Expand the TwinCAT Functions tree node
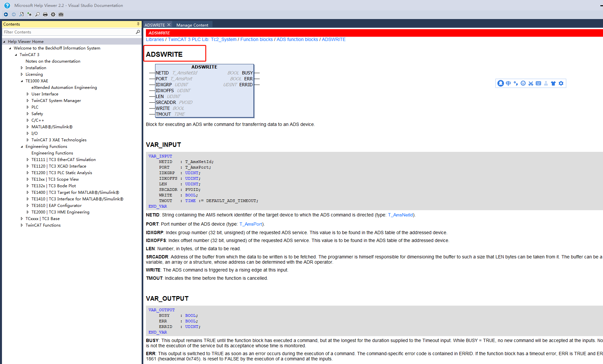 click(x=22, y=225)
